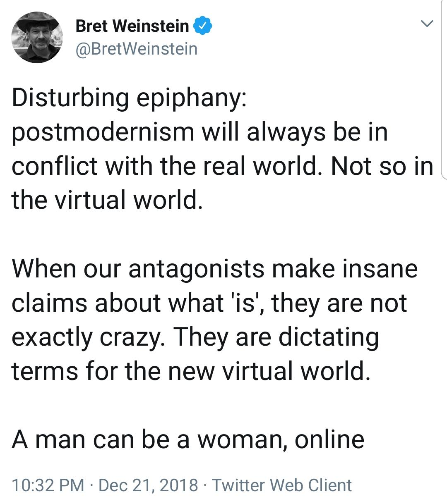Click the 10:32 PM timestamp
The width and height of the screenshot is (447, 504).
(48, 485)
